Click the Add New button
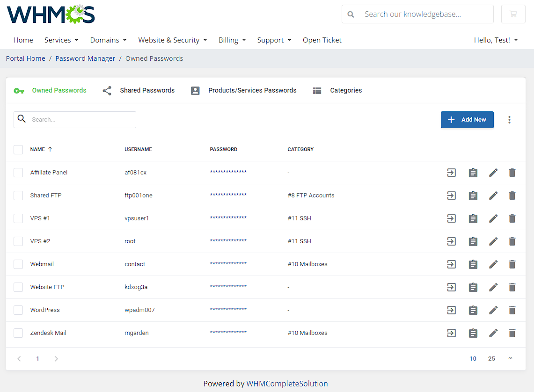Viewport: 534px width, 392px height. 467,120
